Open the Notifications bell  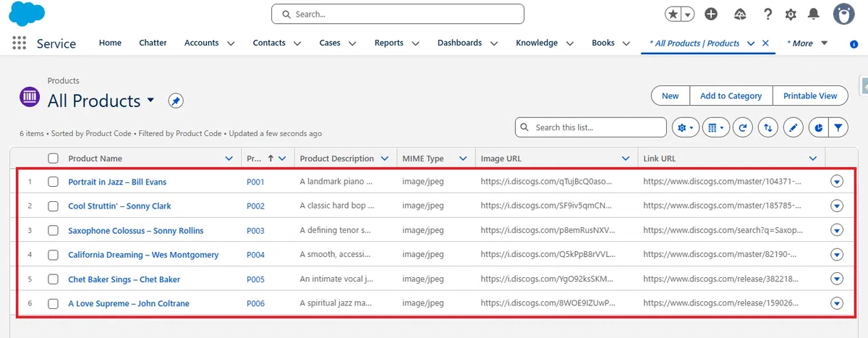[814, 14]
